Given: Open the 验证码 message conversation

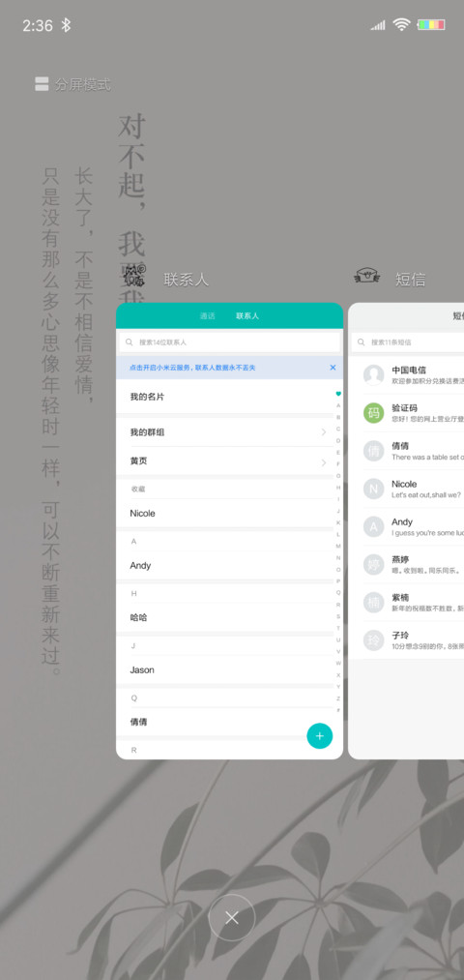Looking at the screenshot, I should pyautogui.click(x=406, y=413).
